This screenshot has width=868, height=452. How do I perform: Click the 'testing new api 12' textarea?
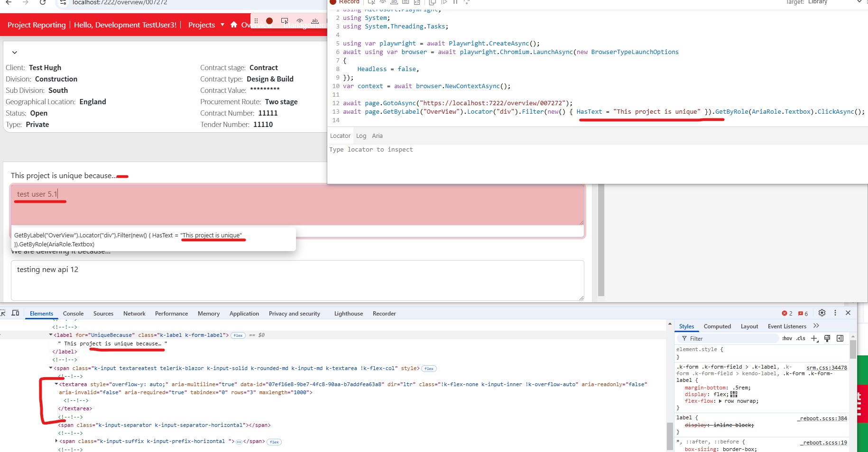tap(297, 280)
